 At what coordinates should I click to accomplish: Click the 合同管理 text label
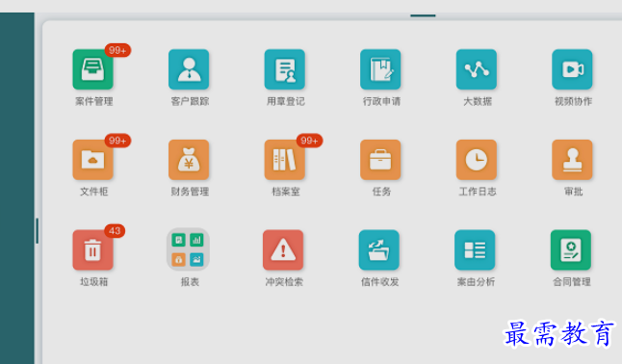pyautogui.click(x=572, y=282)
